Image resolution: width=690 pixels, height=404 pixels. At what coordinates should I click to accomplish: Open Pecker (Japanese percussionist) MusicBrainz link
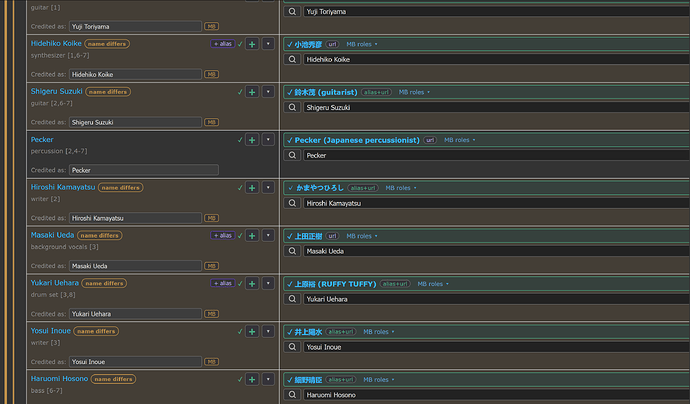tap(357, 140)
